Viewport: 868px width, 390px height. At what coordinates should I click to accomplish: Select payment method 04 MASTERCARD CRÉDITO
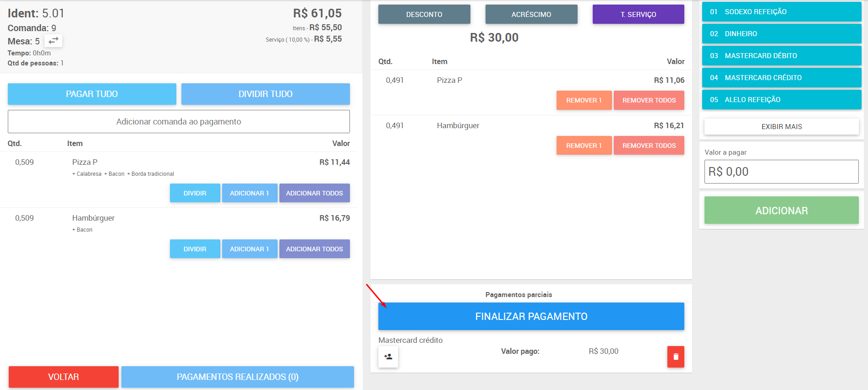click(x=782, y=78)
